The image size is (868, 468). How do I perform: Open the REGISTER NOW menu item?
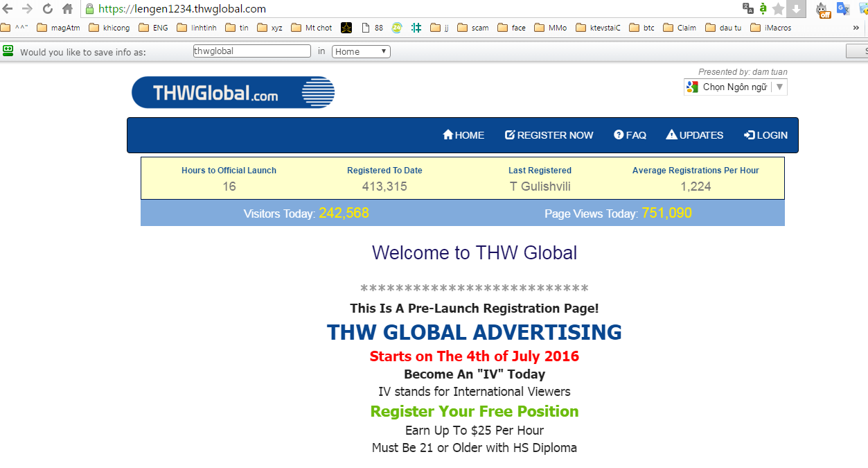click(549, 135)
